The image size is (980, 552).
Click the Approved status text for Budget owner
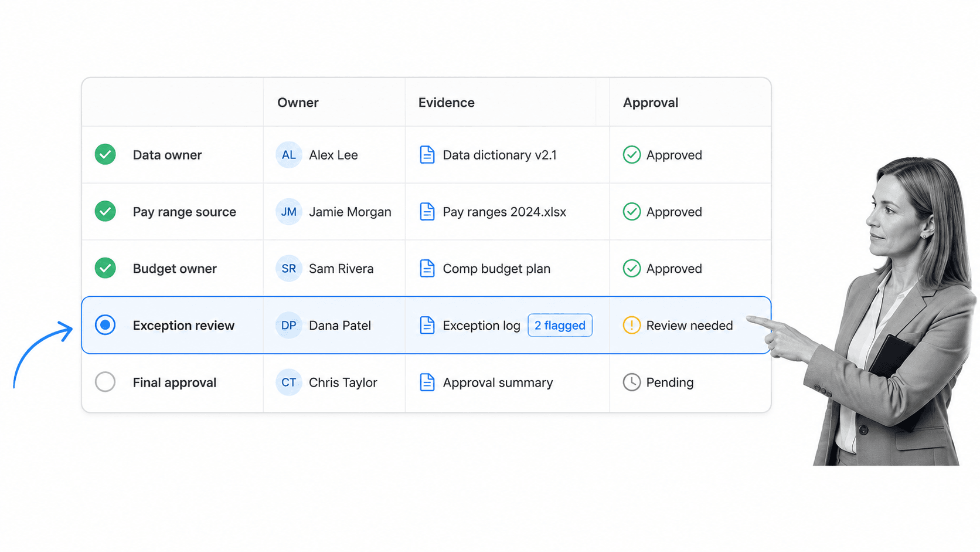[x=674, y=269]
